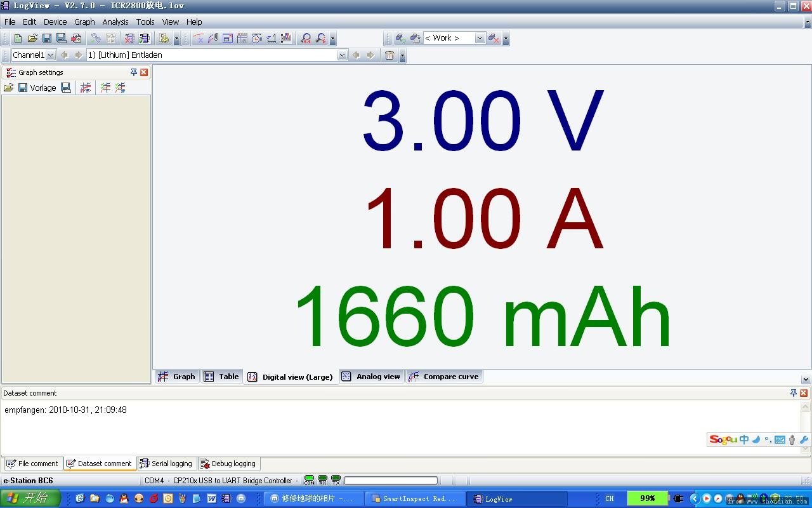This screenshot has width=812, height=508.
Task: Open the View menu
Action: click(x=171, y=22)
